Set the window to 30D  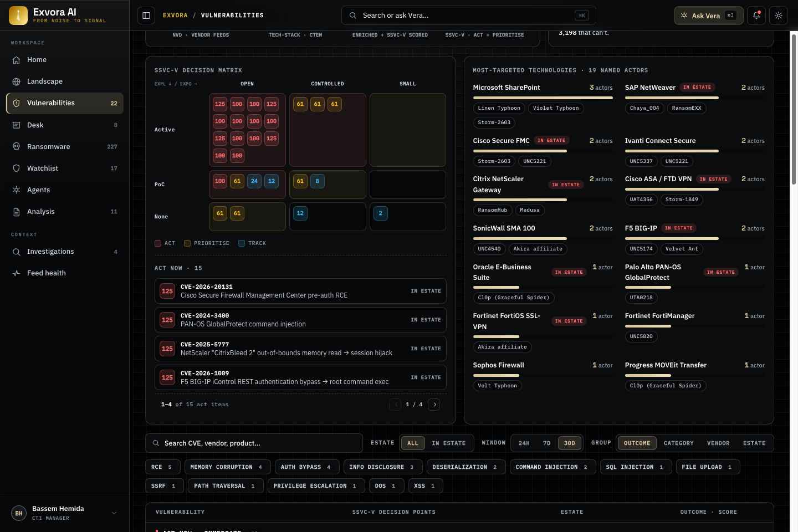point(570,443)
